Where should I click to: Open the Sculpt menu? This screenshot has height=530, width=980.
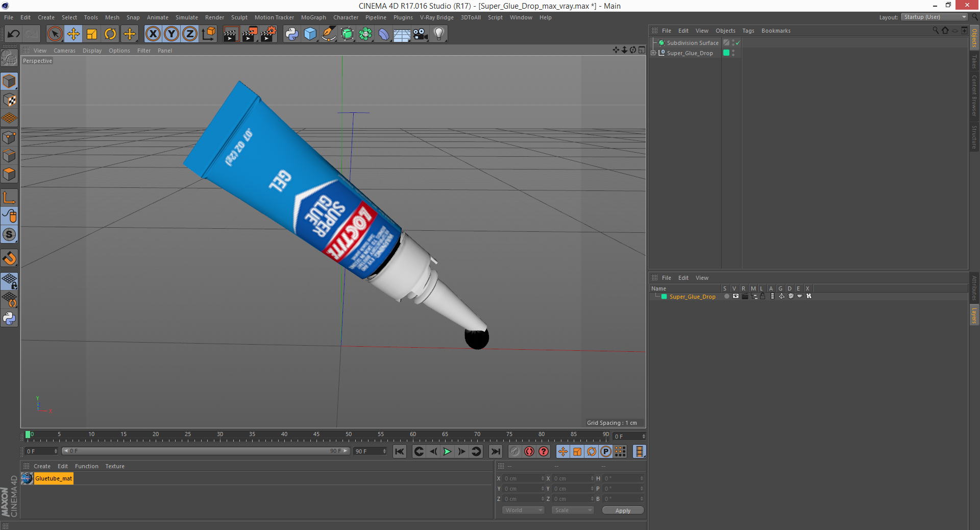pos(239,17)
